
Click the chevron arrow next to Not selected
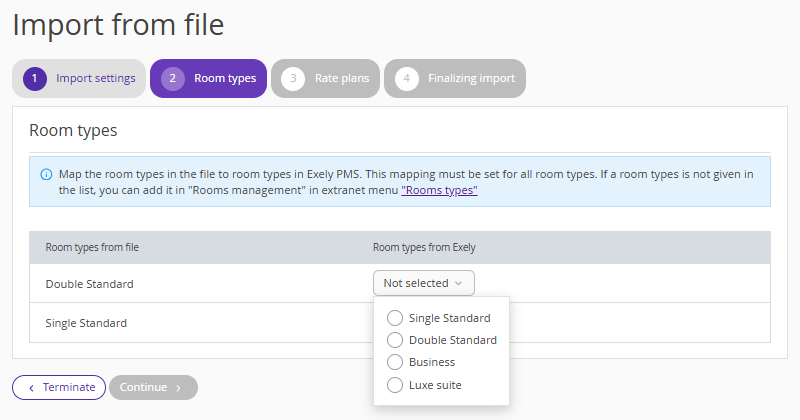(458, 283)
